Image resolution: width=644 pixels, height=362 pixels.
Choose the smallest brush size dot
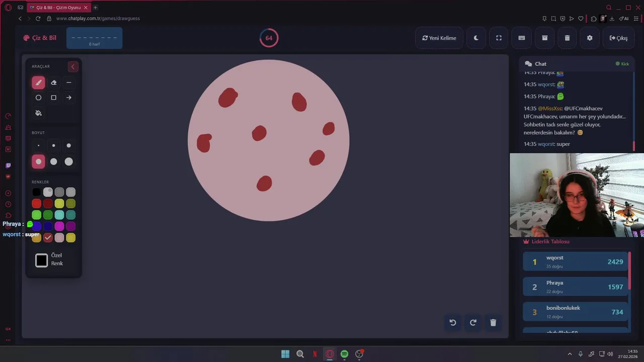38,146
